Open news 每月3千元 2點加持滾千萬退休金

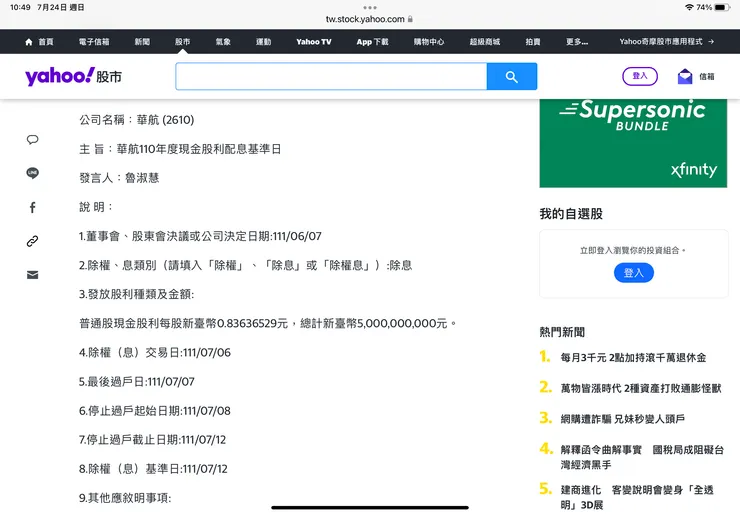633,358
